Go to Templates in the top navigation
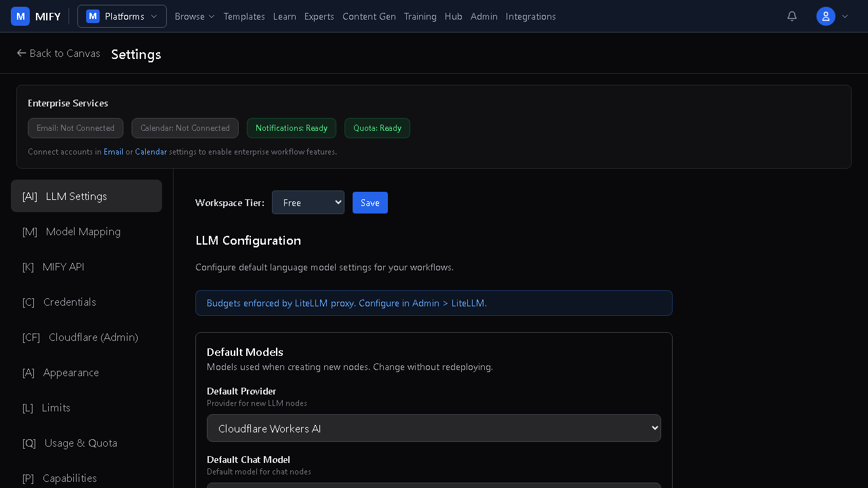 [244, 16]
